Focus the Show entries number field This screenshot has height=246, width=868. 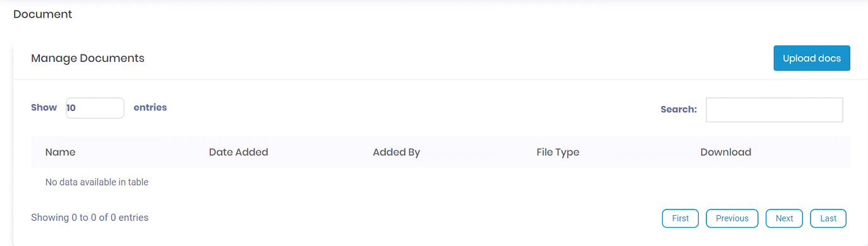click(95, 108)
